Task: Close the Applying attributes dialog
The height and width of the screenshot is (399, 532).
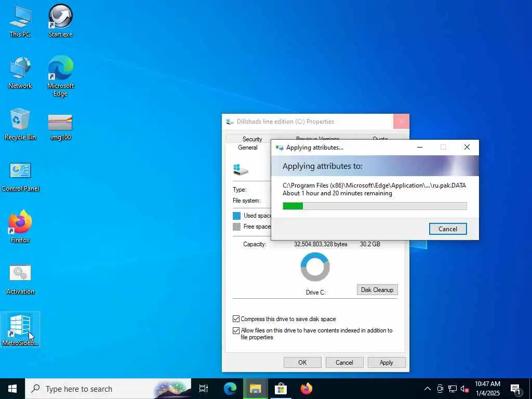Action: click(467, 147)
